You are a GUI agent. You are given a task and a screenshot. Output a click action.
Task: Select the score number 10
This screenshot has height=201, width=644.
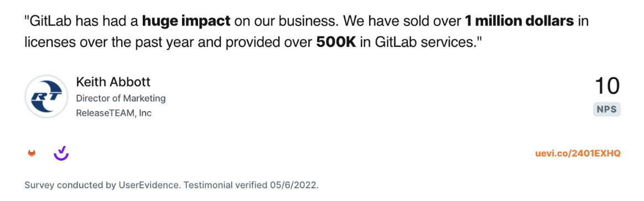pyautogui.click(x=607, y=87)
